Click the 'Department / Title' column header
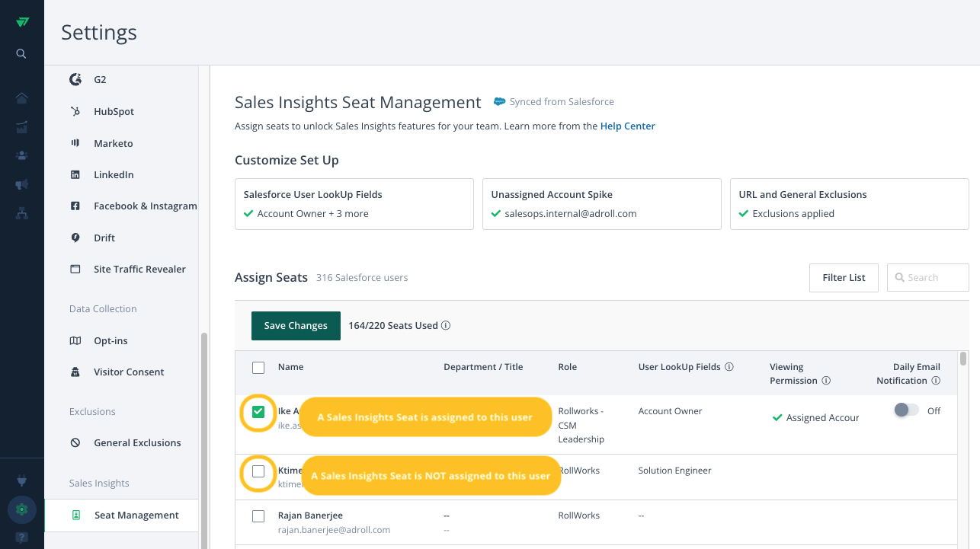980x549 pixels. pos(483,367)
